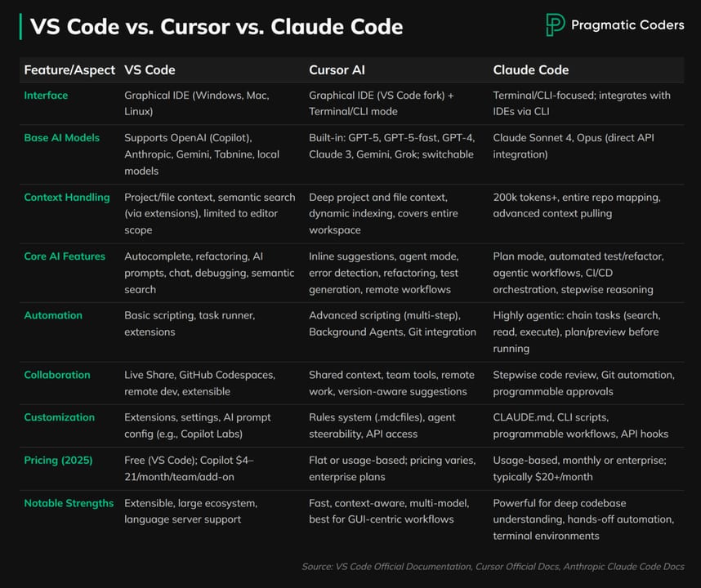
Task: Click the Pragmatic Coders logo icon
Action: click(555, 24)
